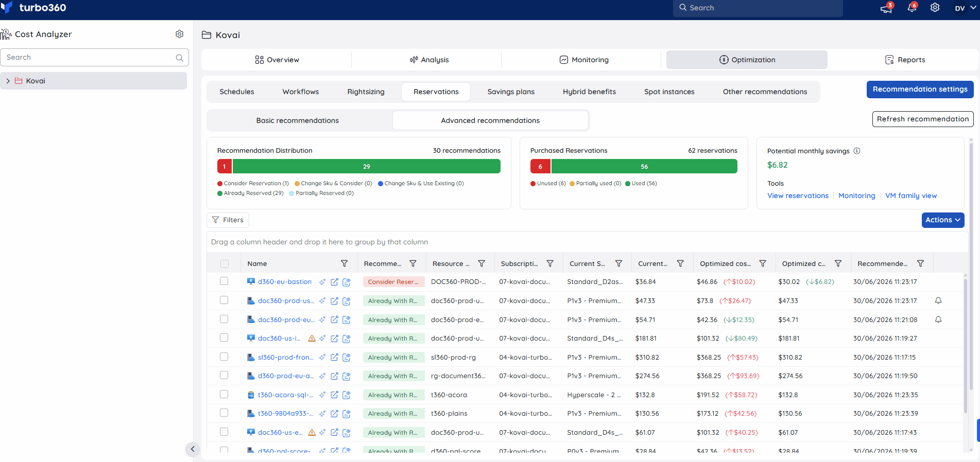Select the sl360-prod-fron row checkbox

click(224, 357)
